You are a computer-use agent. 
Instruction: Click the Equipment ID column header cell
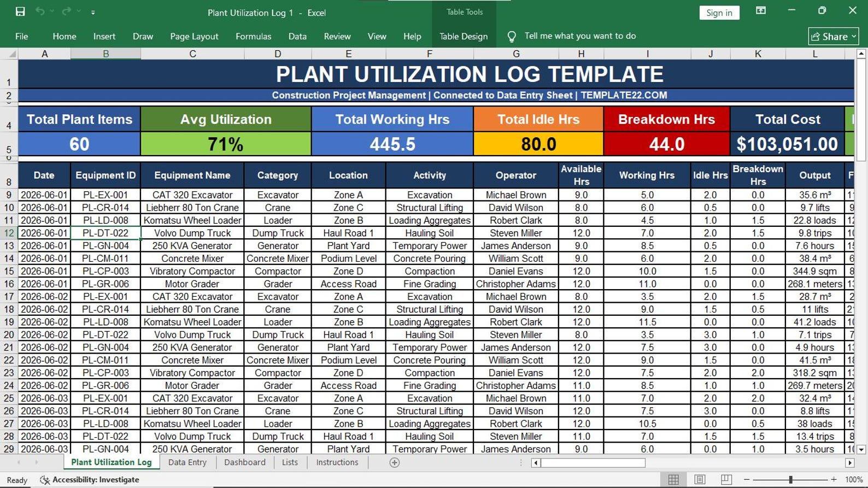coord(105,175)
